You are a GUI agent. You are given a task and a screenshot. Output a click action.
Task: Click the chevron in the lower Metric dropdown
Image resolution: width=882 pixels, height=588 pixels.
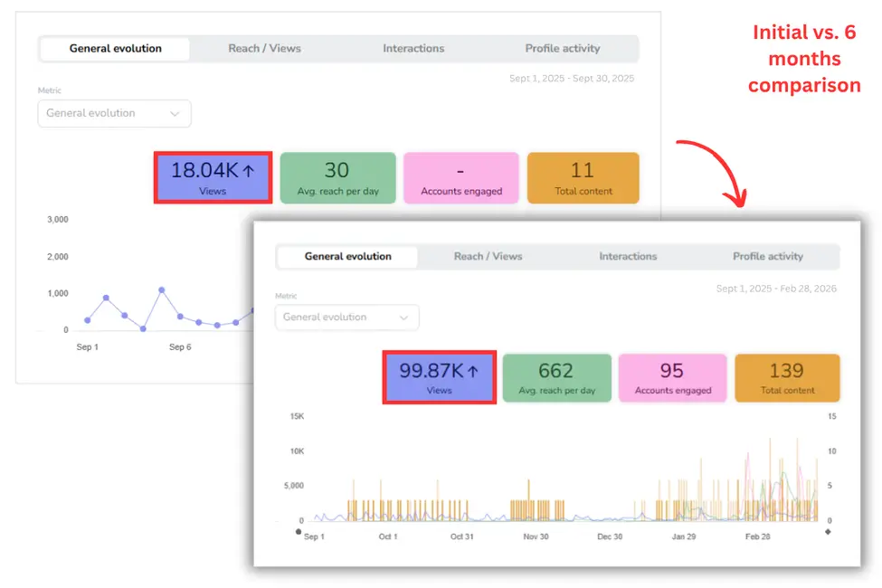403,318
